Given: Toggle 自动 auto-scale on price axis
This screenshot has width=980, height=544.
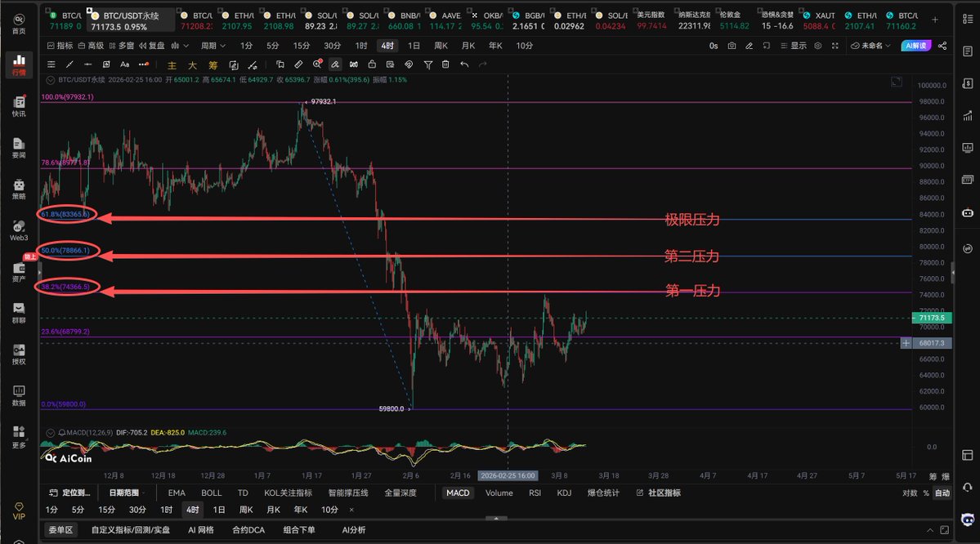Looking at the screenshot, I should [x=942, y=493].
